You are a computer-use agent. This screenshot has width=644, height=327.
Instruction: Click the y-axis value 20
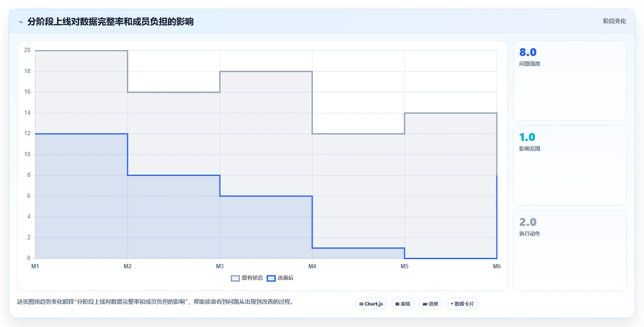click(x=27, y=50)
